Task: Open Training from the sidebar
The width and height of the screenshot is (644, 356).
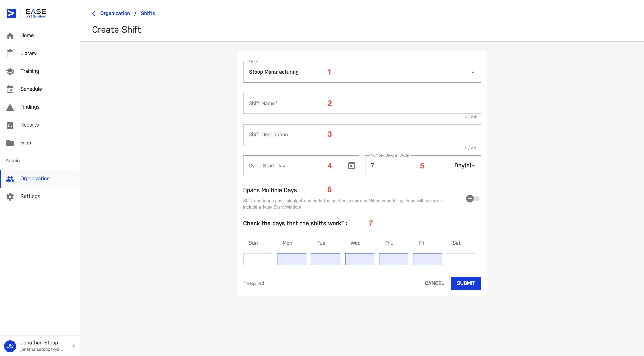Action: pos(40,71)
